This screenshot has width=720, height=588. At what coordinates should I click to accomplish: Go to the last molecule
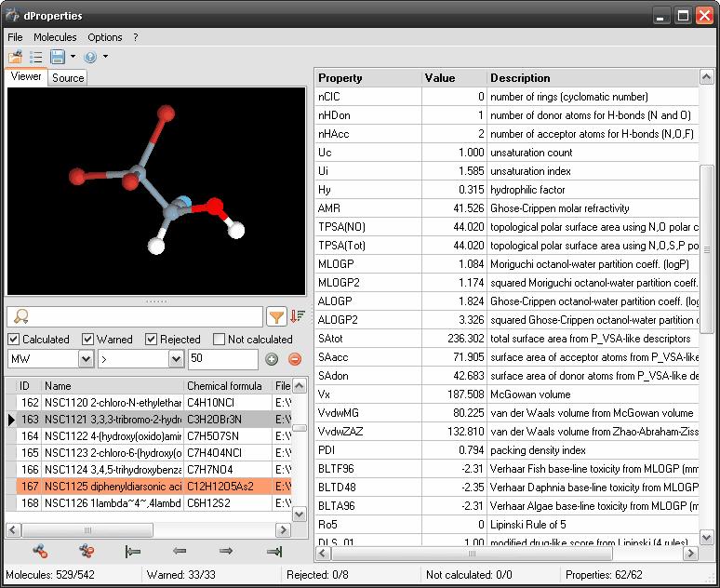click(273, 552)
